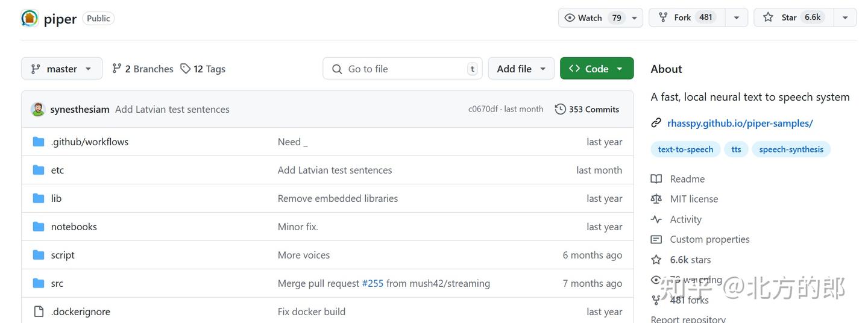The height and width of the screenshot is (323, 868).
Task: Open the green Code menu
Action: (597, 69)
